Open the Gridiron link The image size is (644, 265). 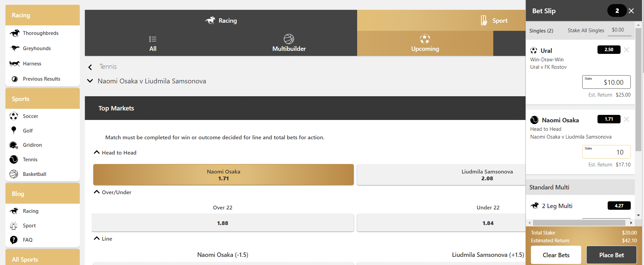[x=33, y=145]
